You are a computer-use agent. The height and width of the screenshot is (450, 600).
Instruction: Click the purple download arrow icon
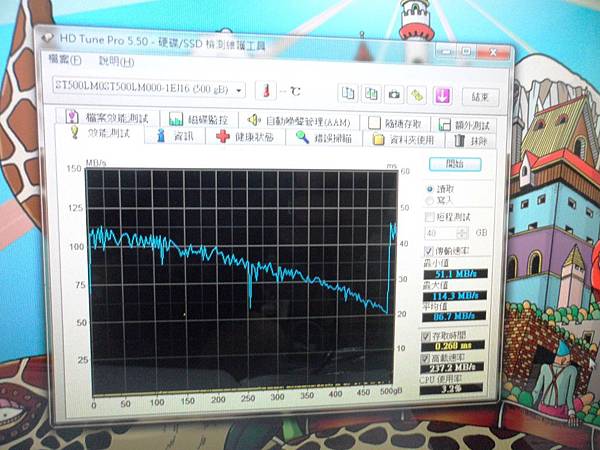[x=442, y=96]
